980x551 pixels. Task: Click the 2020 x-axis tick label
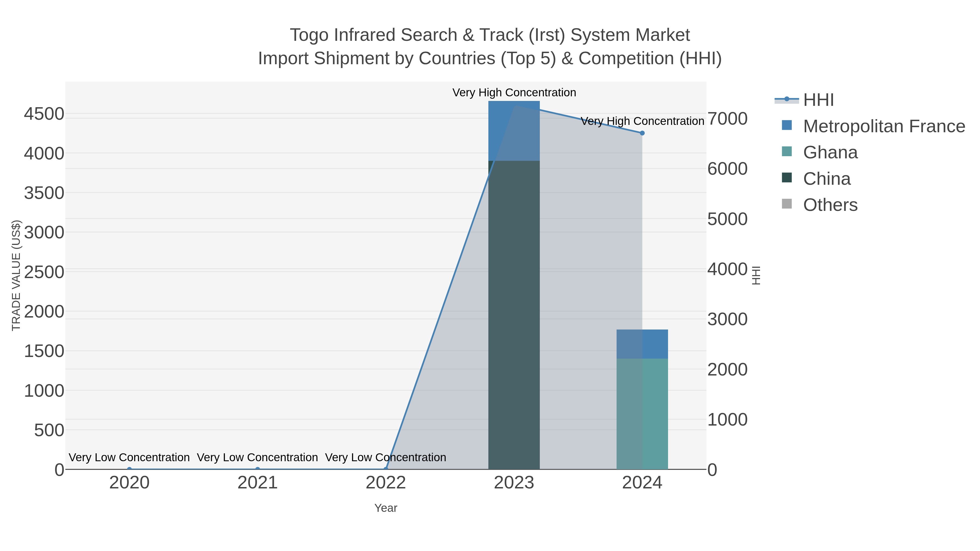(129, 483)
